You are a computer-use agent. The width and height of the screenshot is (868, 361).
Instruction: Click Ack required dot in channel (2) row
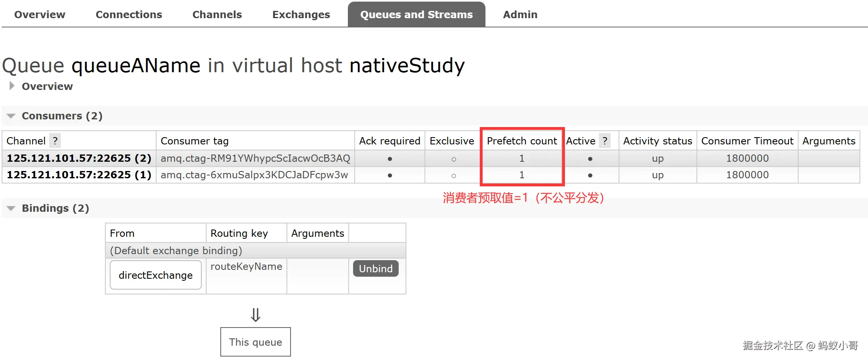[x=390, y=159]
